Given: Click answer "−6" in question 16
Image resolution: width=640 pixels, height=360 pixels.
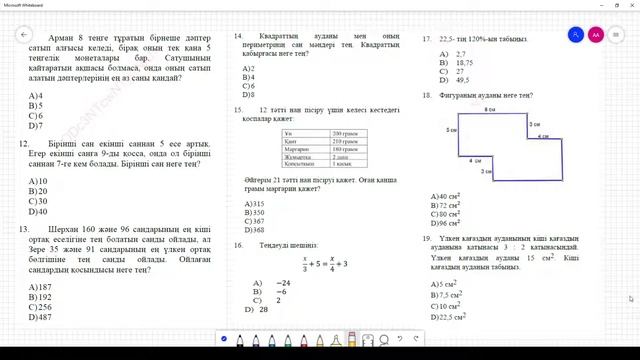Looking at the screenshot, I should point(281,292).
